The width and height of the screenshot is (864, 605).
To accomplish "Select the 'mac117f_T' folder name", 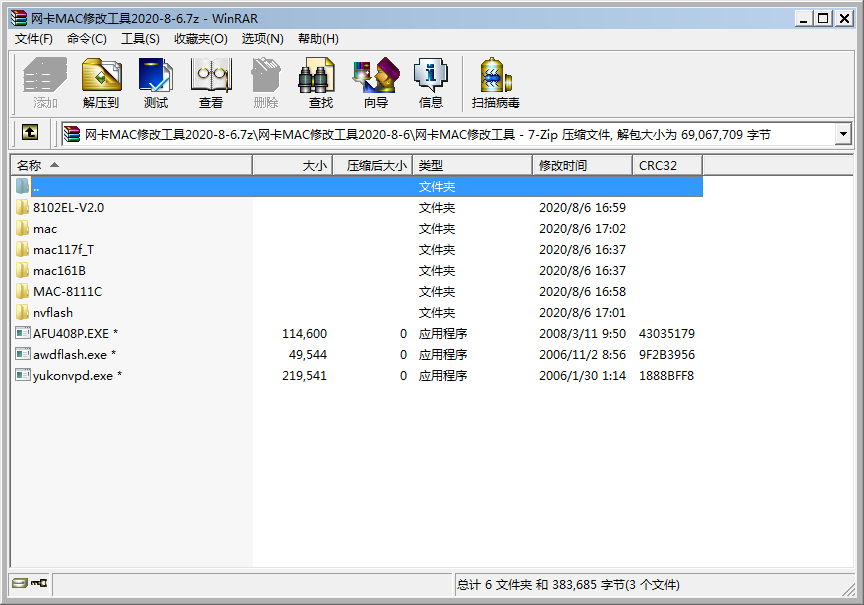I will point(63,250).
